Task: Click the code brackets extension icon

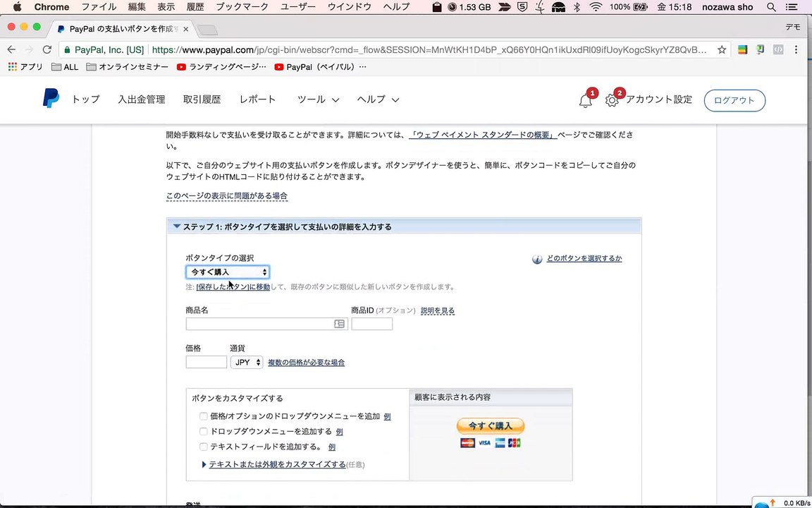Action: (778, 50)
